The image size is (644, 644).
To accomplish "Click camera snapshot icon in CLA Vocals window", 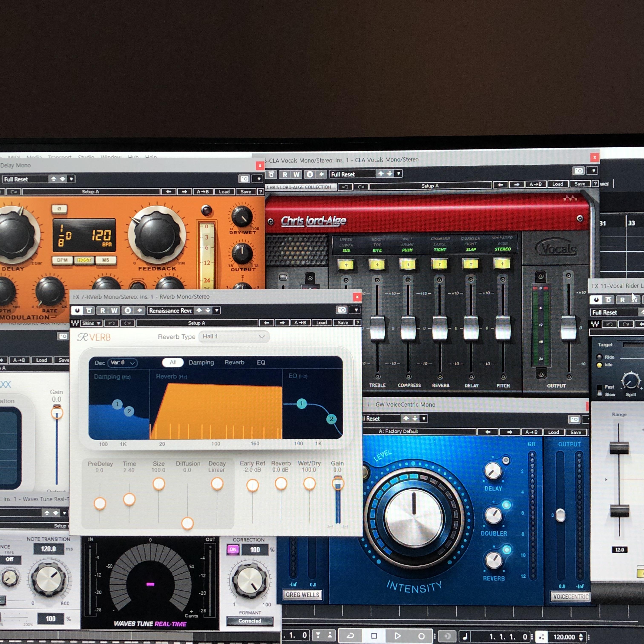I will coord(579,171).
